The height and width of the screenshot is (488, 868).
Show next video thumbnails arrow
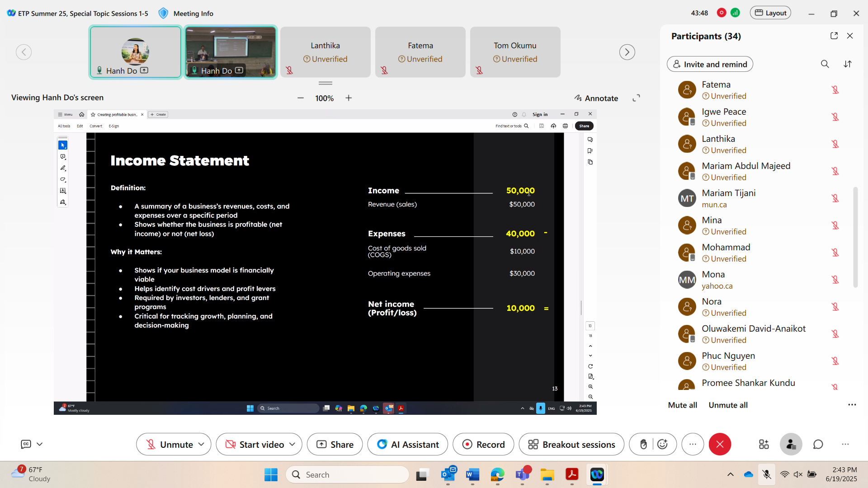click(x=627, y=52)
